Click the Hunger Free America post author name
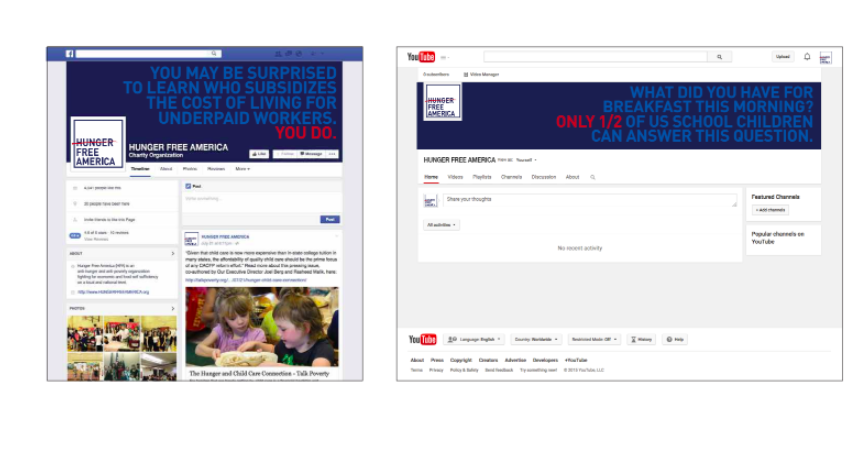Viewport: 867px width, 452px height. pos(225,237)
